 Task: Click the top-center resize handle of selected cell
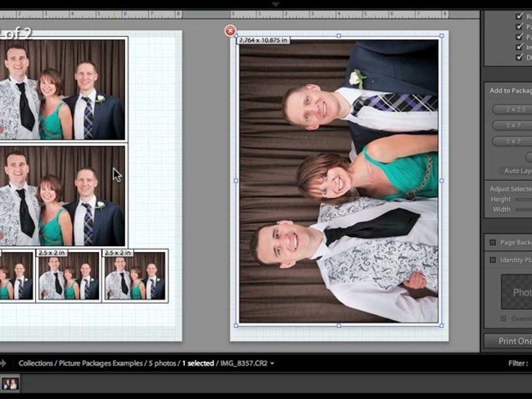(339, 35)
